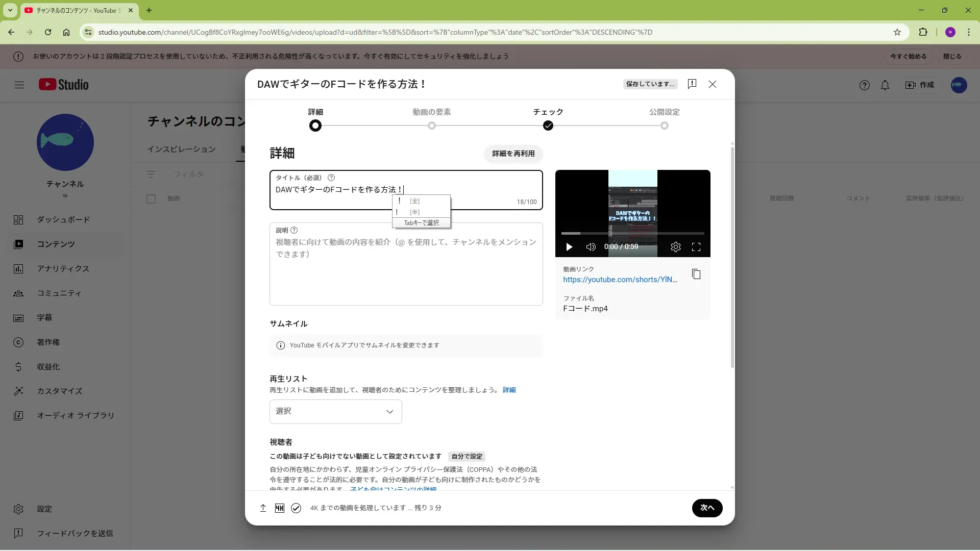Expand the playlist 選択 dropdown
The height and width of the screenshot is (551, 980).
point(335,411)
